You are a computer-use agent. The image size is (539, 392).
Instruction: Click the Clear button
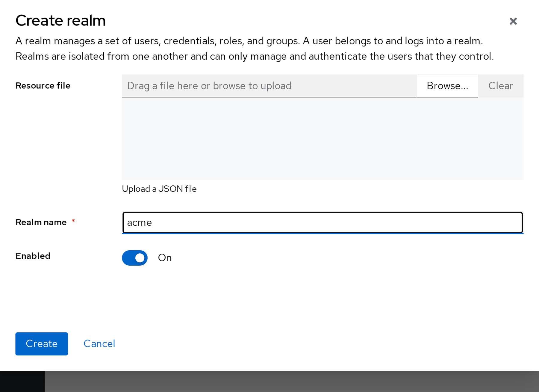500,86
